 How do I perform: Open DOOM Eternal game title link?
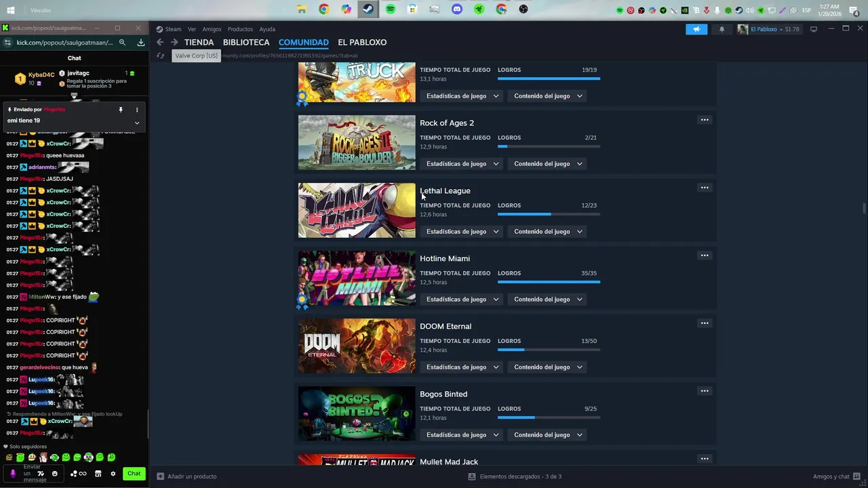click(446, 326)
